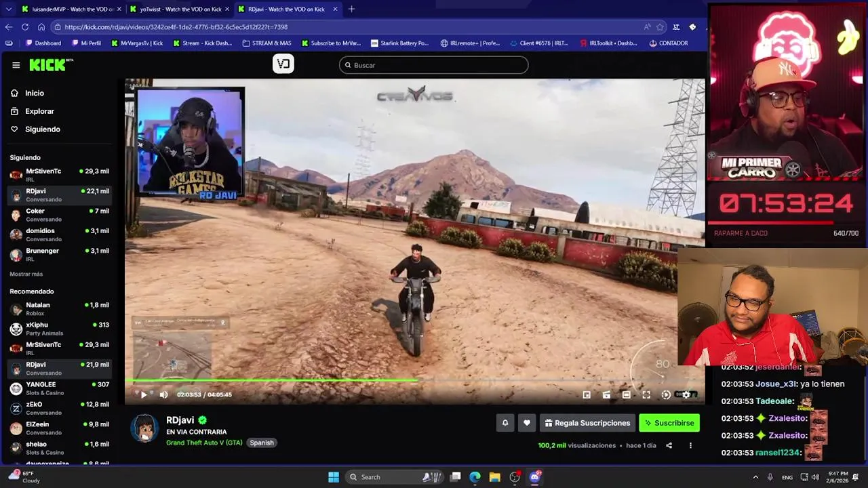Open shelao Slots & Casino channel
Screen dimensions: 868x488
(60, 447)
